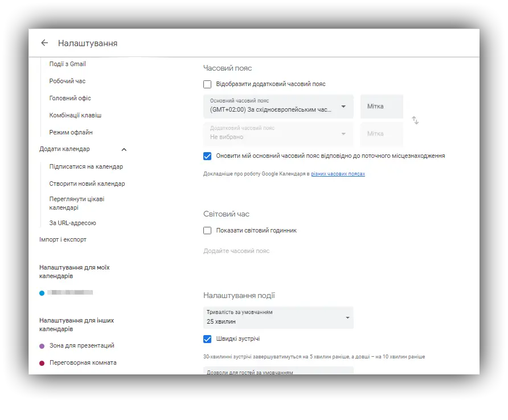Enable Відобразити додатковий часовий пояс checkbox
508x420 pixels.
(x=207, y=84)
